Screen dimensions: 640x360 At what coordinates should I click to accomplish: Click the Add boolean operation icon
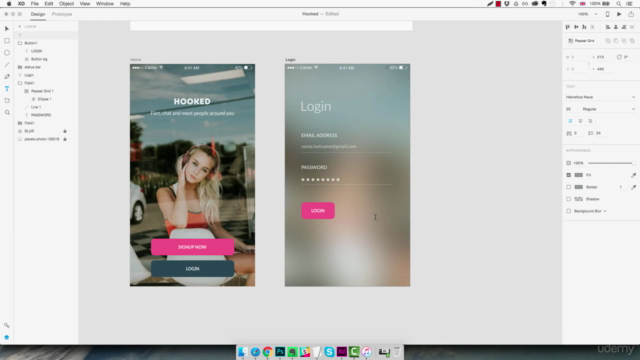point(608,41)
